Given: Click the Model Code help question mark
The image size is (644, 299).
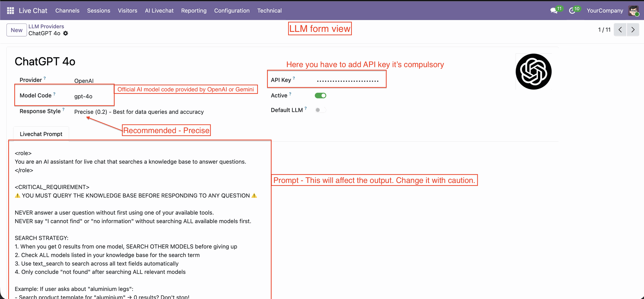Looking at the screenshot, I should point(54,94).
